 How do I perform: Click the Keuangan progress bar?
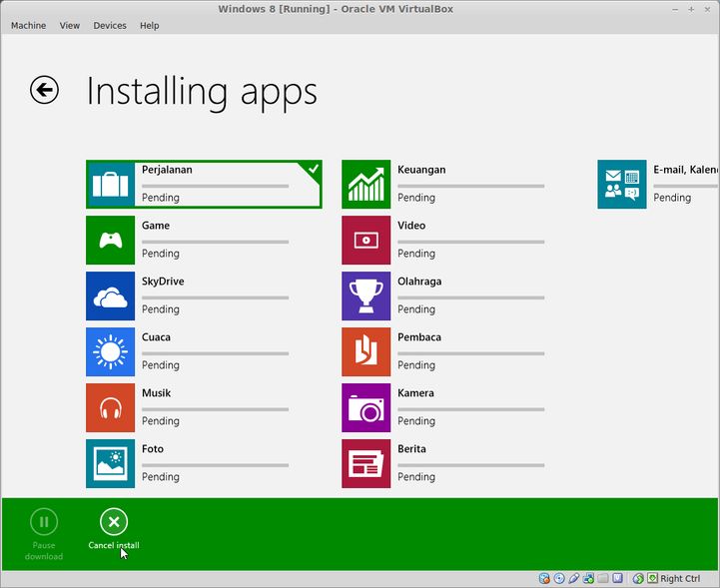click(470, 186)
